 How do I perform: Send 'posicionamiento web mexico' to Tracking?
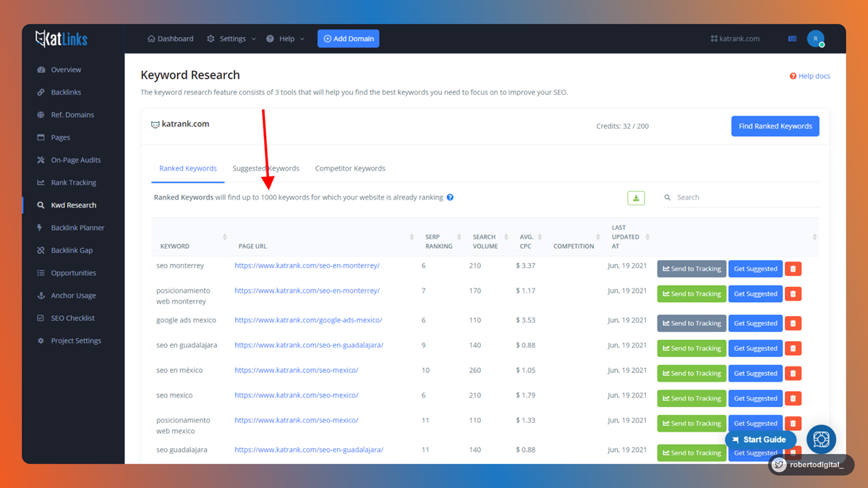coord(692,424)
